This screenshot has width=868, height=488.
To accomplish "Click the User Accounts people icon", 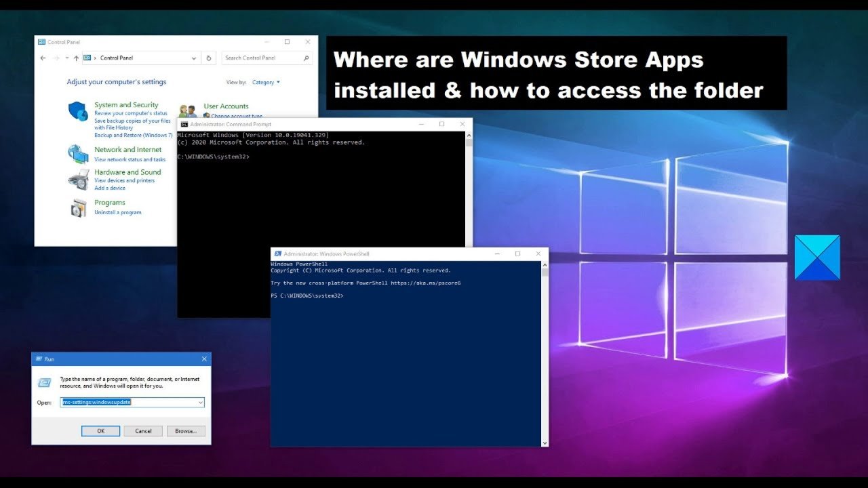I will point(188,110).
